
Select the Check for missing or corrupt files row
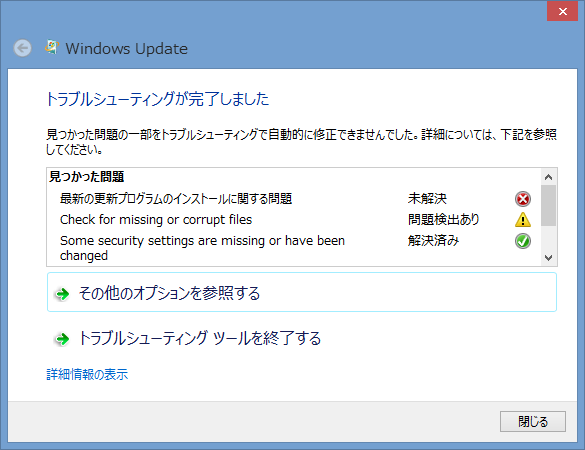coord(294,220)
